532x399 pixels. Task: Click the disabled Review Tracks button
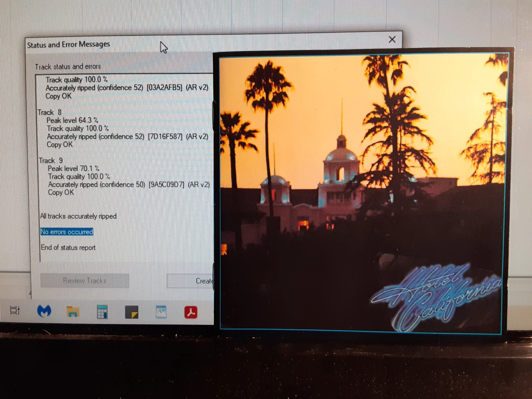coord(85,281)
